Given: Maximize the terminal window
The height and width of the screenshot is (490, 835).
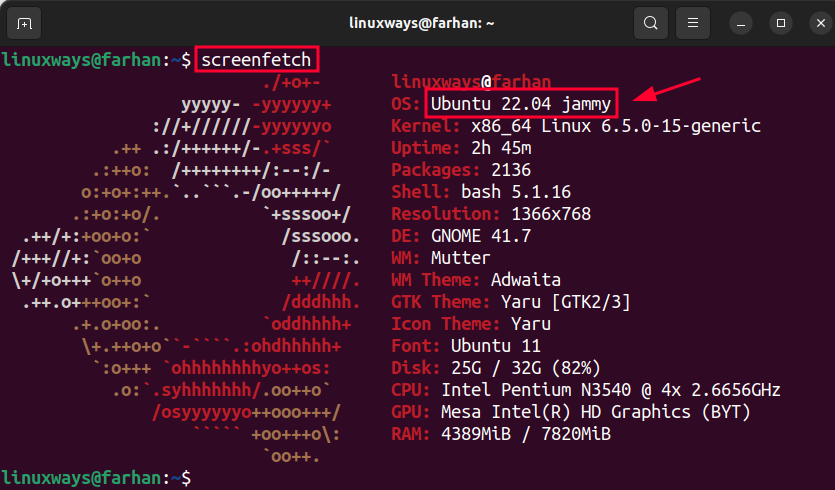Looking at the screenshot, I should click(781, 23).
